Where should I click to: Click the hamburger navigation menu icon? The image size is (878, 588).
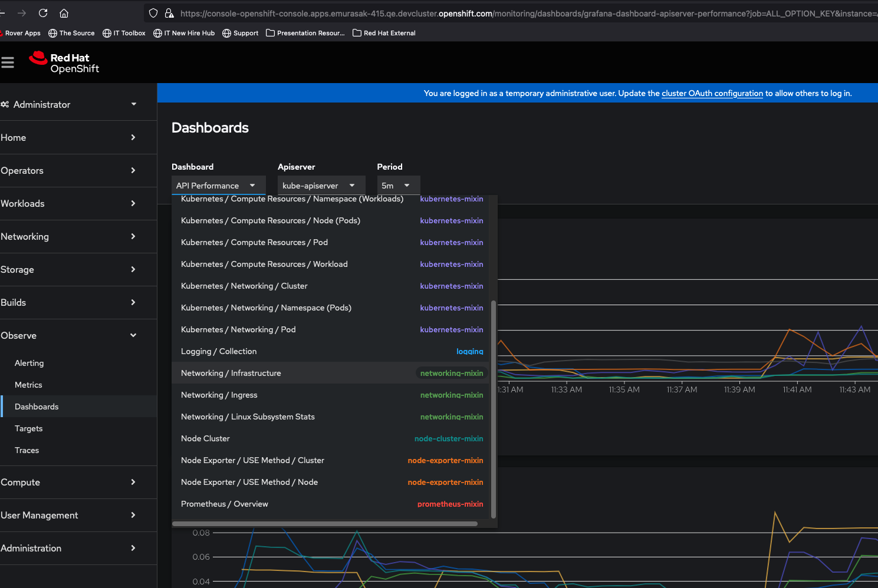pyautogui.click(x=8, y=62)
